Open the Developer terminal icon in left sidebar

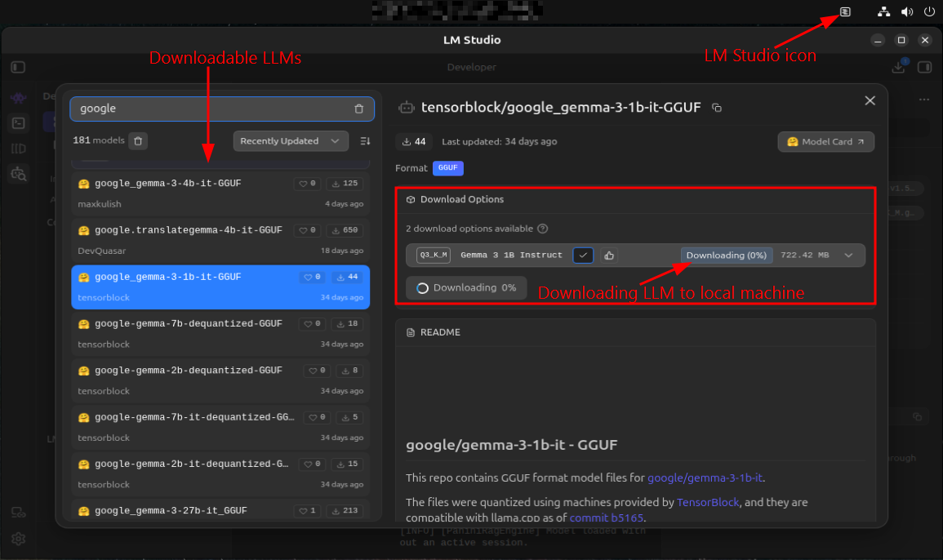point(19,123)
